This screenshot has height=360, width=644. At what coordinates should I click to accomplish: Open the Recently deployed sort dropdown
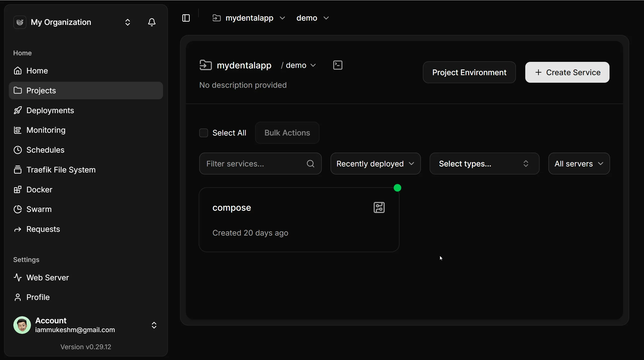(375, 164)
